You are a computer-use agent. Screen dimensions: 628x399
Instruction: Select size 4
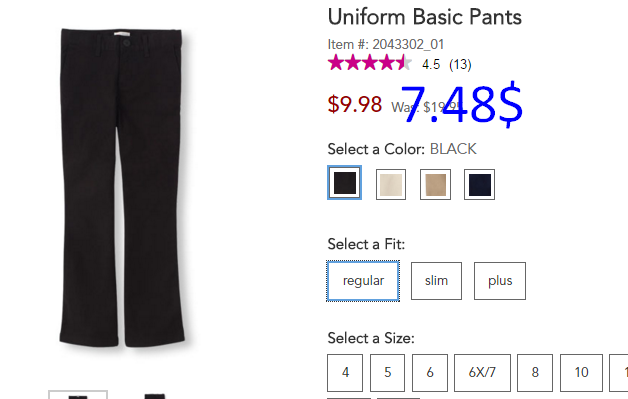point(345,373)
